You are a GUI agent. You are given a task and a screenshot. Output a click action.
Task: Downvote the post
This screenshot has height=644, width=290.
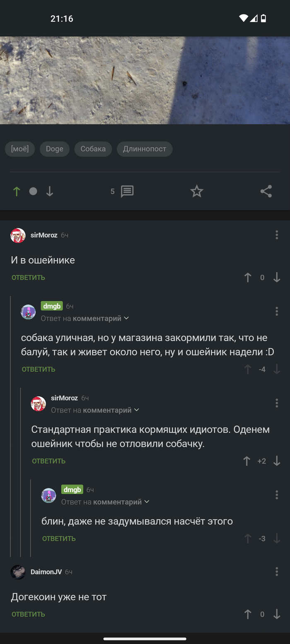pos(50,191)
